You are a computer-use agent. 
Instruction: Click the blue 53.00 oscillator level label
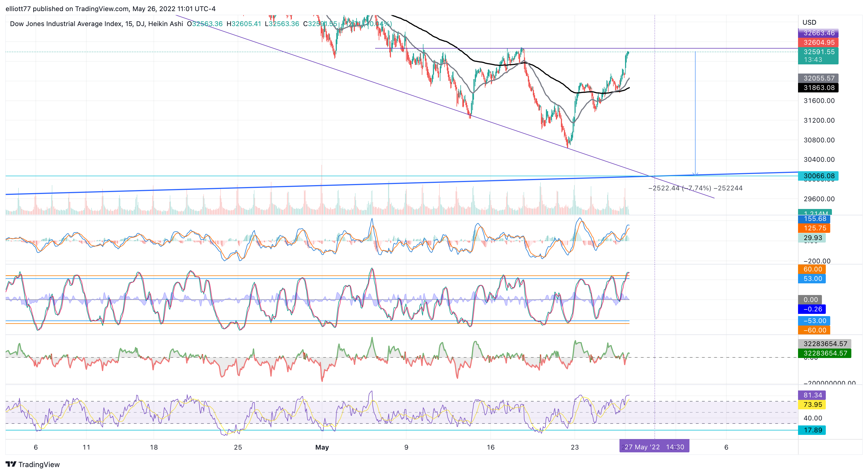click(812, 279)
